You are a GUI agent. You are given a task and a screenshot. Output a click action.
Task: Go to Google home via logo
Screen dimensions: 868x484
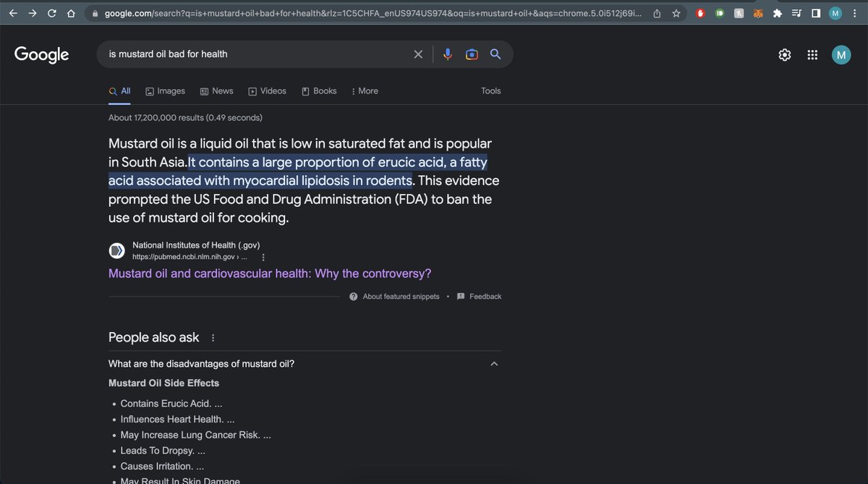click(x=42, y=54)
